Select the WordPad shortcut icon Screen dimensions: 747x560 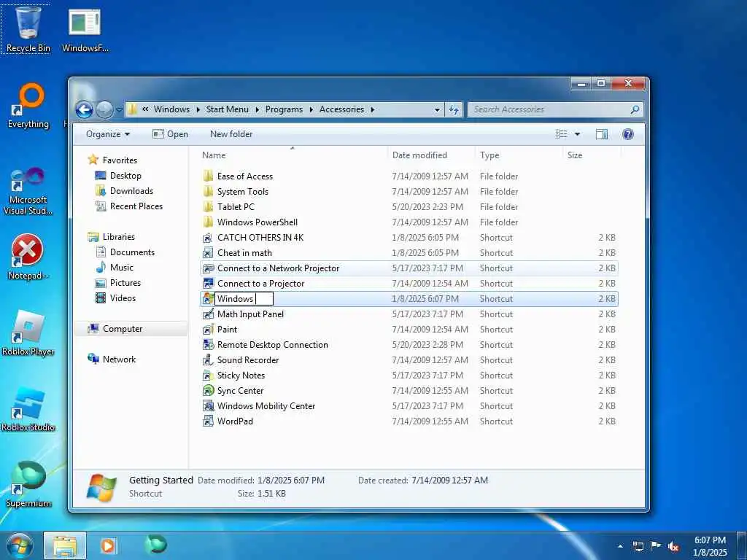[x=208, y=421]
